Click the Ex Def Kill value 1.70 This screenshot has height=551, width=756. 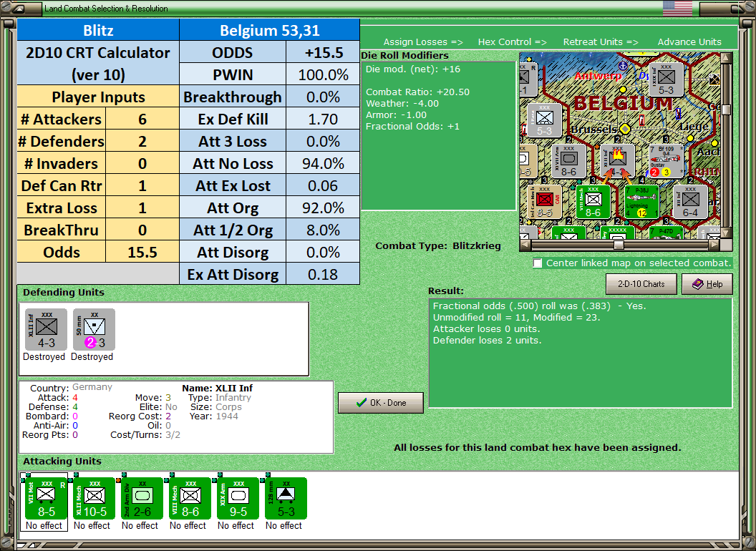(323, 119)
